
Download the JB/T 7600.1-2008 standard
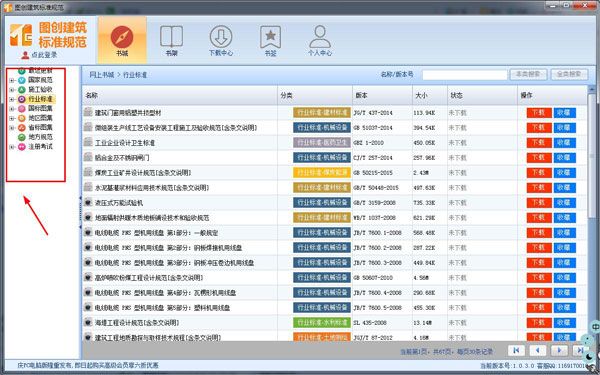[x=539, y=233]
